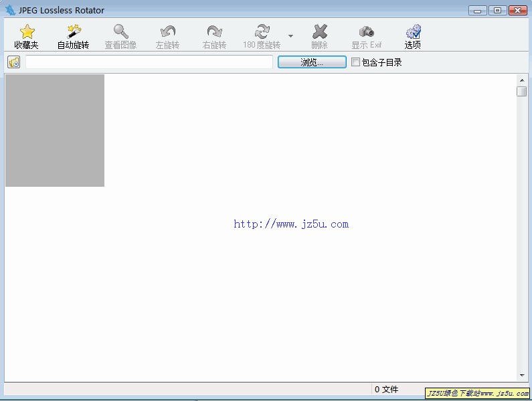Click JPEG Lossless Rotator title bar app icon
Viewport: 532px width, 401px height.
pos(11,10)
